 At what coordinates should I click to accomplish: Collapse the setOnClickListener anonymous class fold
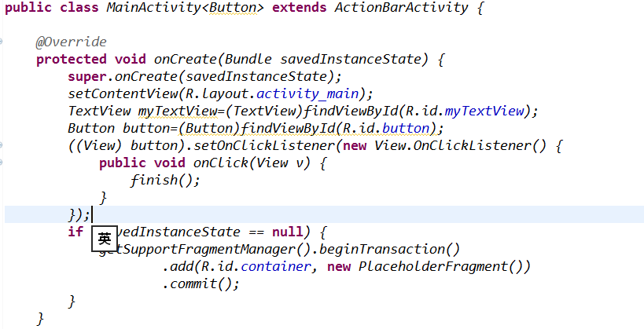point(2,145)
